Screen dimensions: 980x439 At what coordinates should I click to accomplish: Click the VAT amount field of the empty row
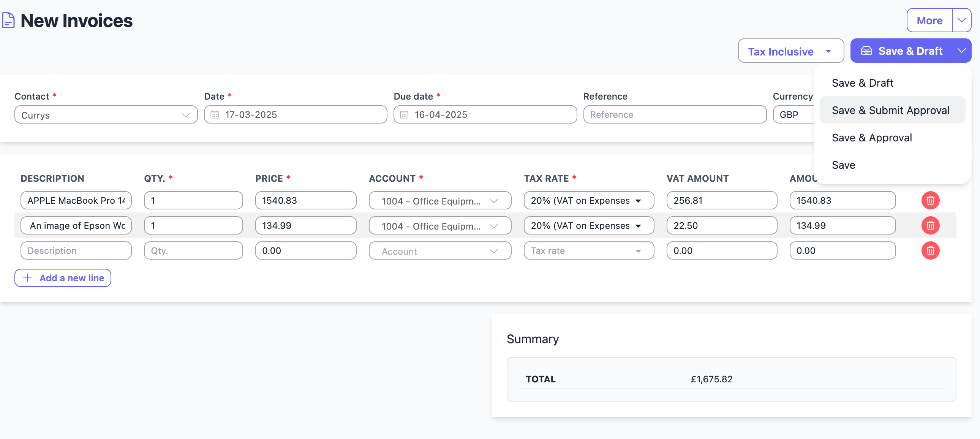[722, 251]
